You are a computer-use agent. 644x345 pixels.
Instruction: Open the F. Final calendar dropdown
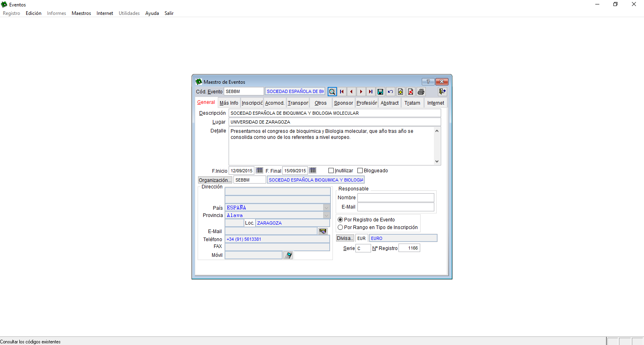click(313, 171)
